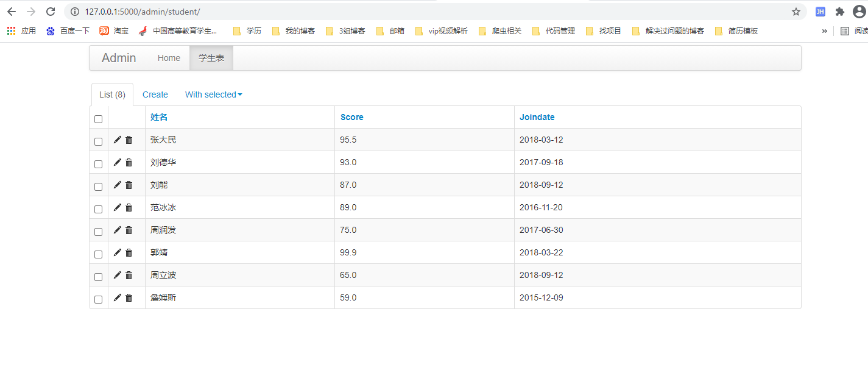Delete the 张大民 record with trash icon
Viewport: 868px width, 370px height.
[129, 140]
